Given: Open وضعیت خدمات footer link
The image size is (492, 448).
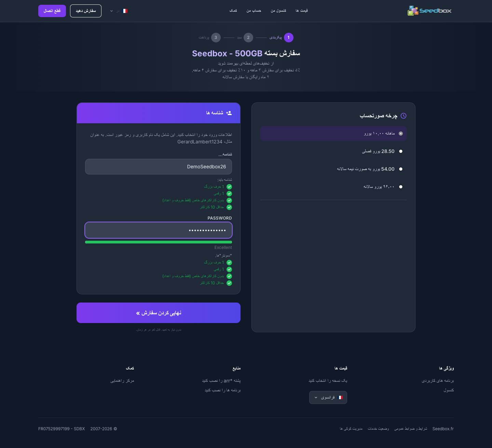Looking at the screenshot, I should (378, 429).
